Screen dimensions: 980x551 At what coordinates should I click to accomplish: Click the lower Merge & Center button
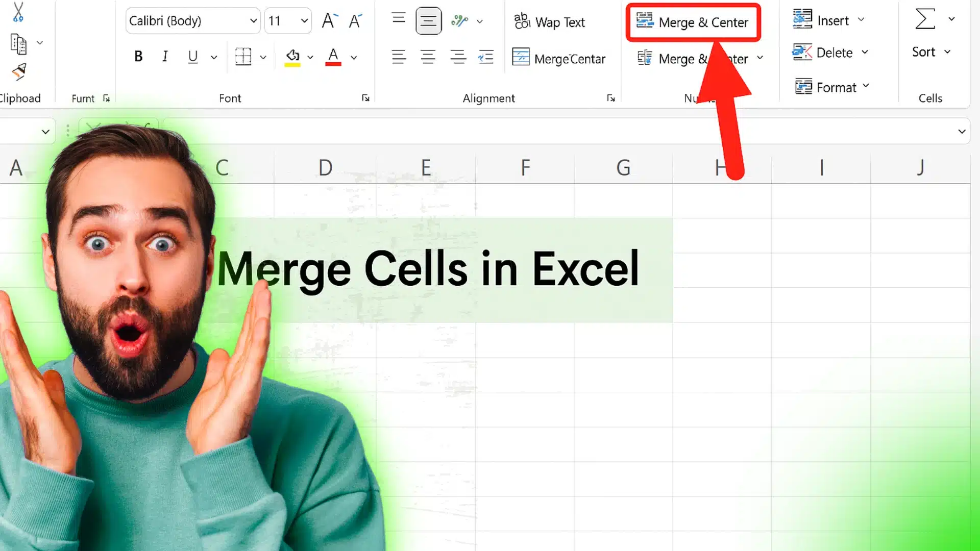coord(693,58)
